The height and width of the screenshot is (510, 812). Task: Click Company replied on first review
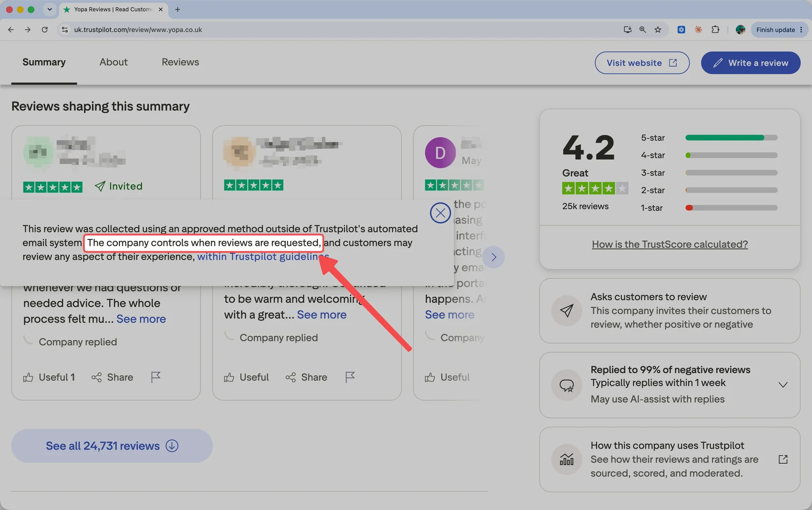pos(78,342)
